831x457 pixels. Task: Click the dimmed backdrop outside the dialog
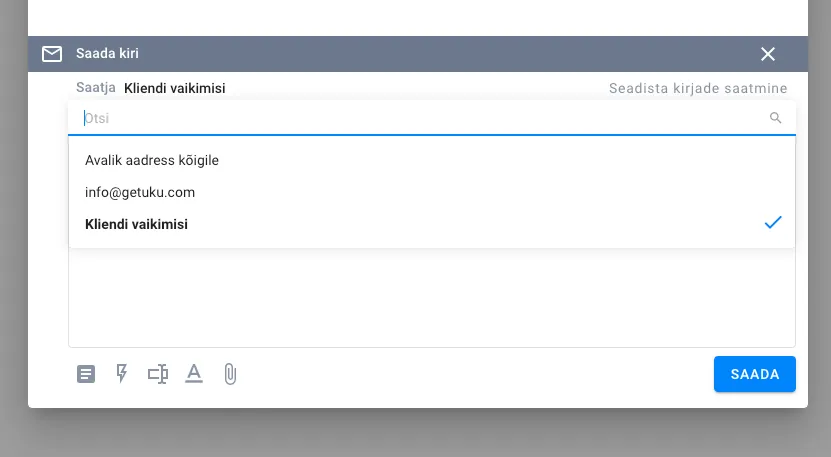tap(415, 435)
